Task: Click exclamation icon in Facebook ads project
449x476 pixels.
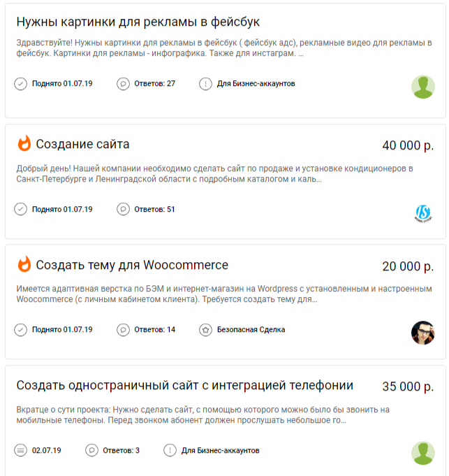Action: [205, 84]
